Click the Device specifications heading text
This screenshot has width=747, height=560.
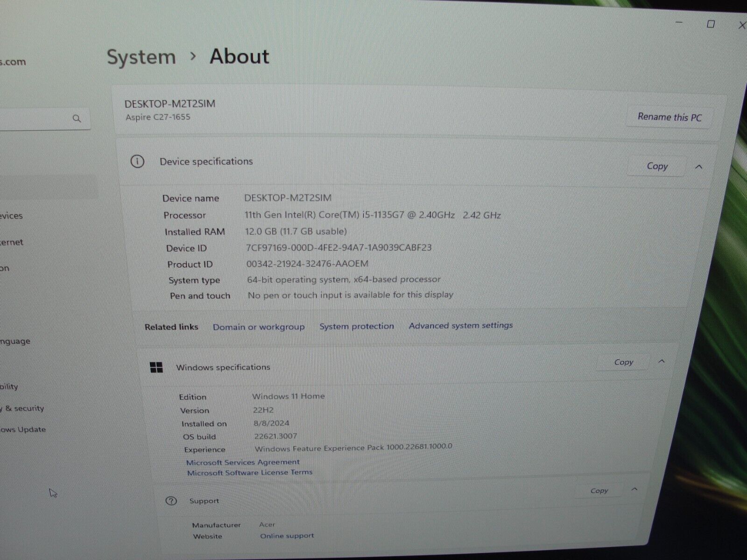click(x=206, y=161)
